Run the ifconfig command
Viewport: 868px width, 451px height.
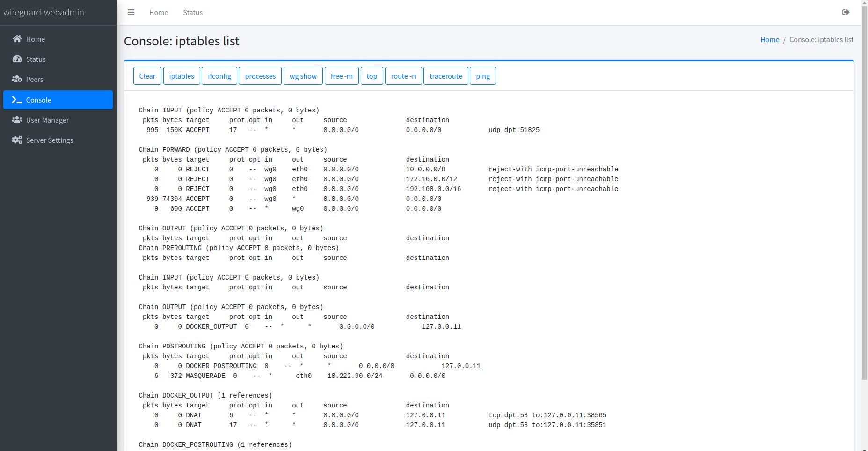point(219,76)
